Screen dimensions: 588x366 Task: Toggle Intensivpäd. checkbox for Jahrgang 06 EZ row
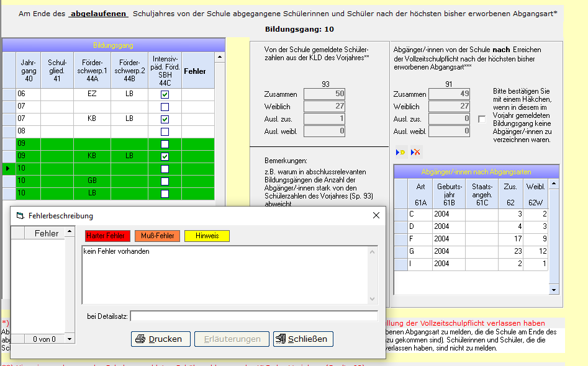165,94
